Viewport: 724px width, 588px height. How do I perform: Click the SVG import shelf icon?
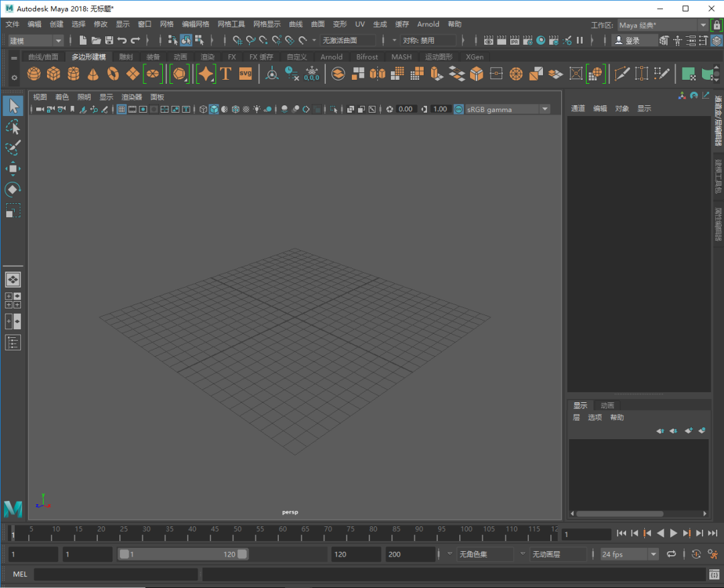coord(245,74)
